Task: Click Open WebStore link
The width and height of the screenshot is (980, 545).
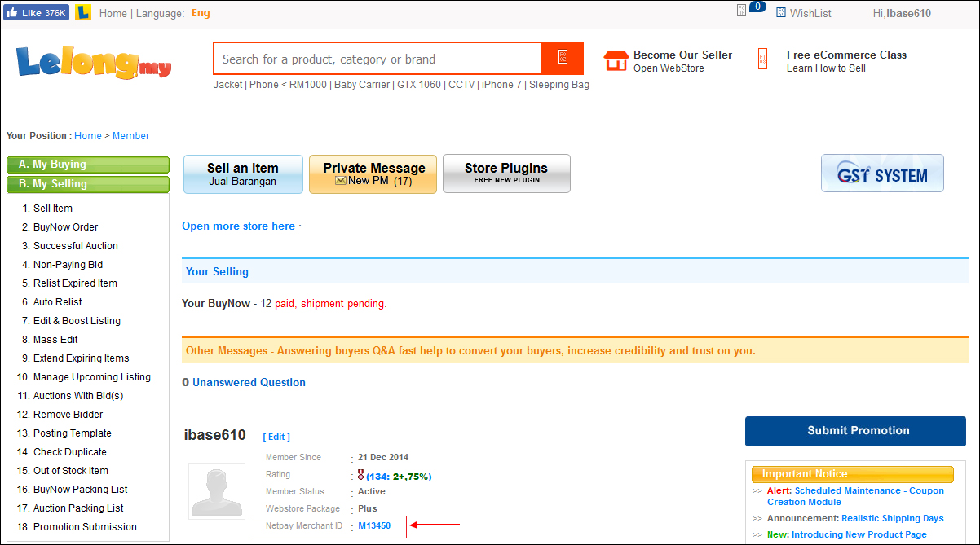Action: tap(669, 68)
